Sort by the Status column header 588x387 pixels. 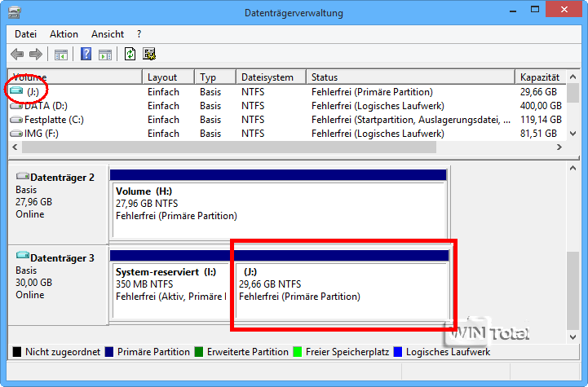(x=411, y=77)
